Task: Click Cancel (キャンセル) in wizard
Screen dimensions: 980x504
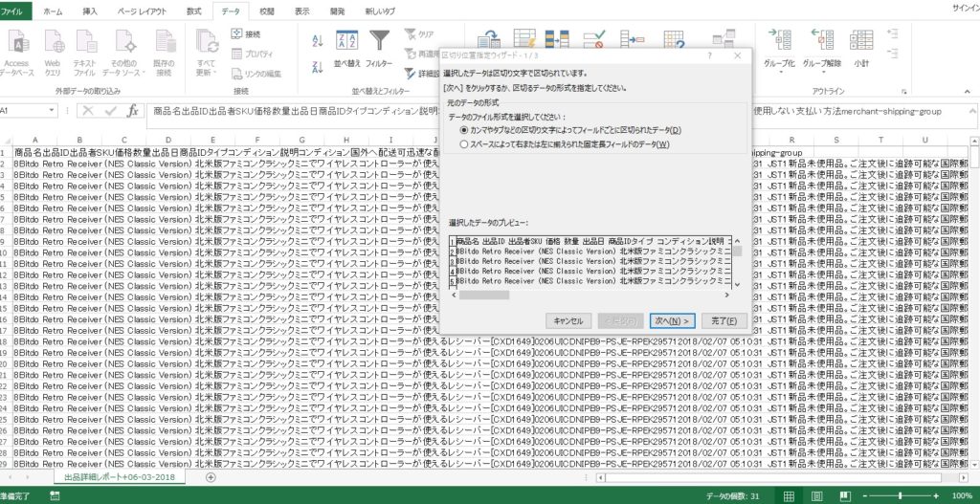Action: tap(568, 321)
